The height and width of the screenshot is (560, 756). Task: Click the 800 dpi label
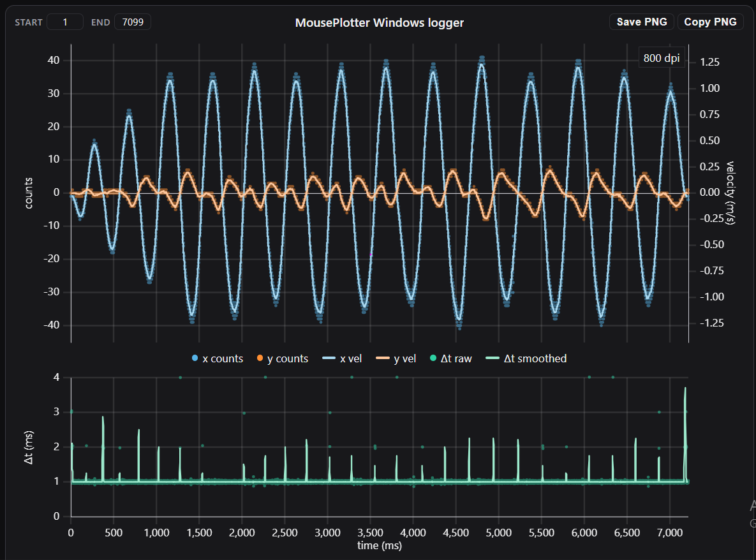(x=662, y=58)
